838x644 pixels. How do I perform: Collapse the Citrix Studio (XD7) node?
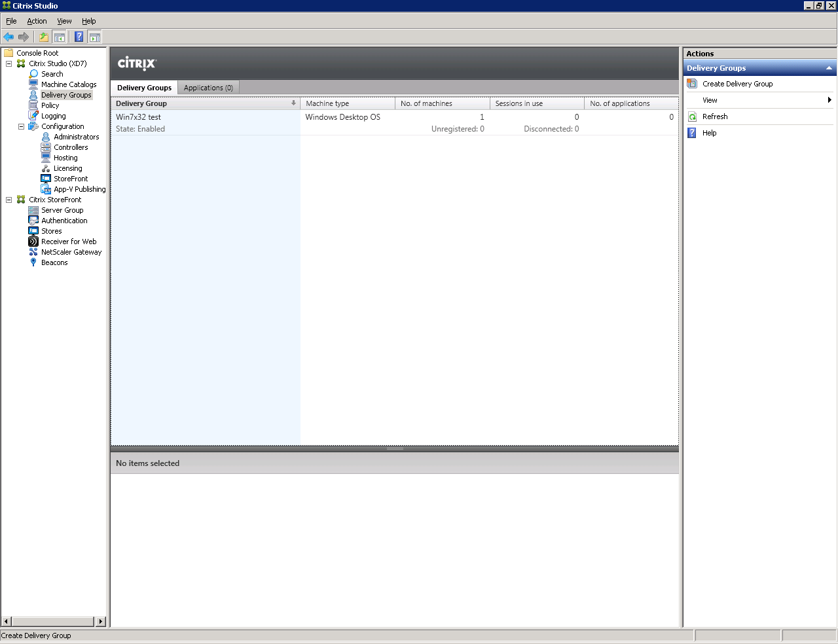click(9, 63)
